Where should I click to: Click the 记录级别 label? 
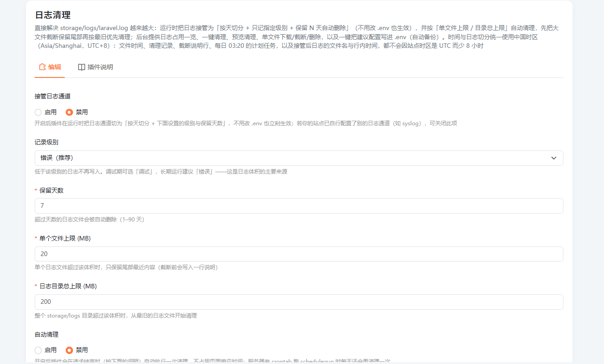point(47,142)
